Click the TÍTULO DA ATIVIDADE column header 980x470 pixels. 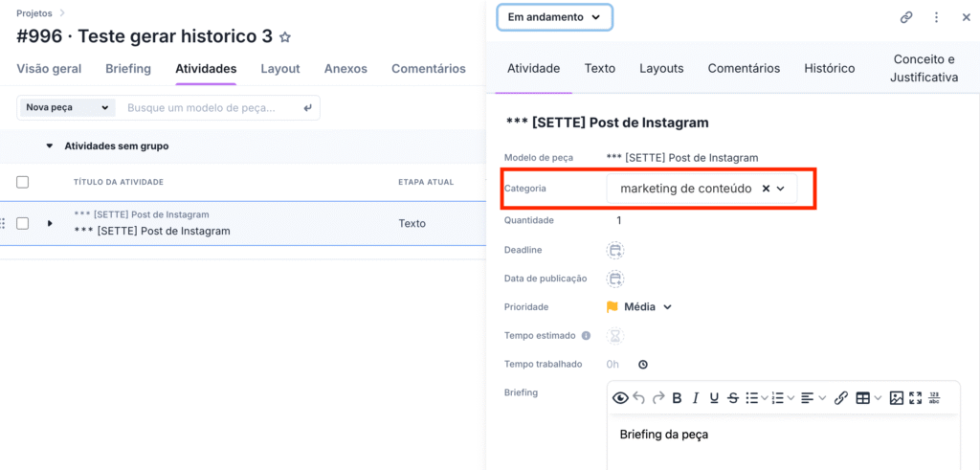pyautogui.click(x=119, y=182)
